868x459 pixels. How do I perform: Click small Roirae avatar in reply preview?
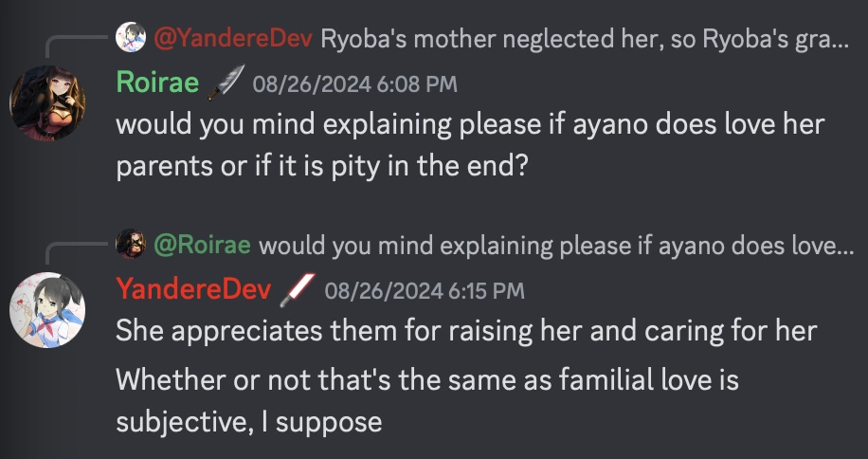pyautogui.click(x=129, y=245)
